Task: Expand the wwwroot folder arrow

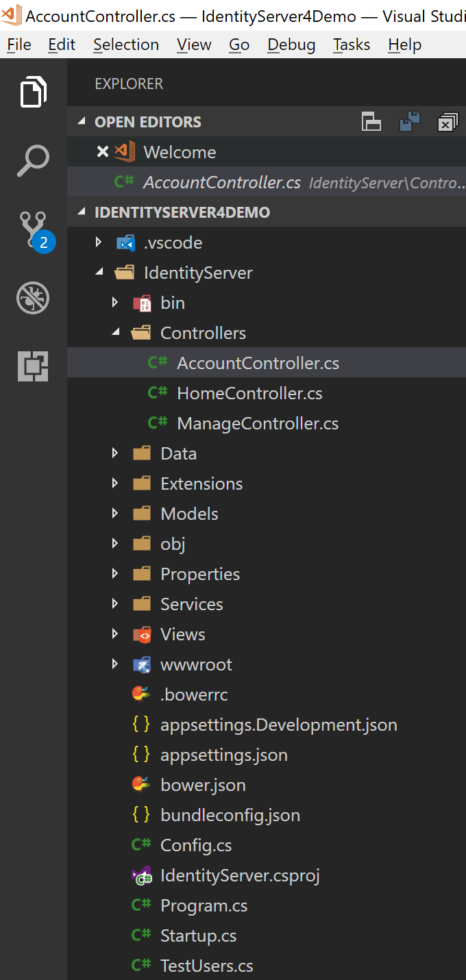Action: click(x=115, y=664)
